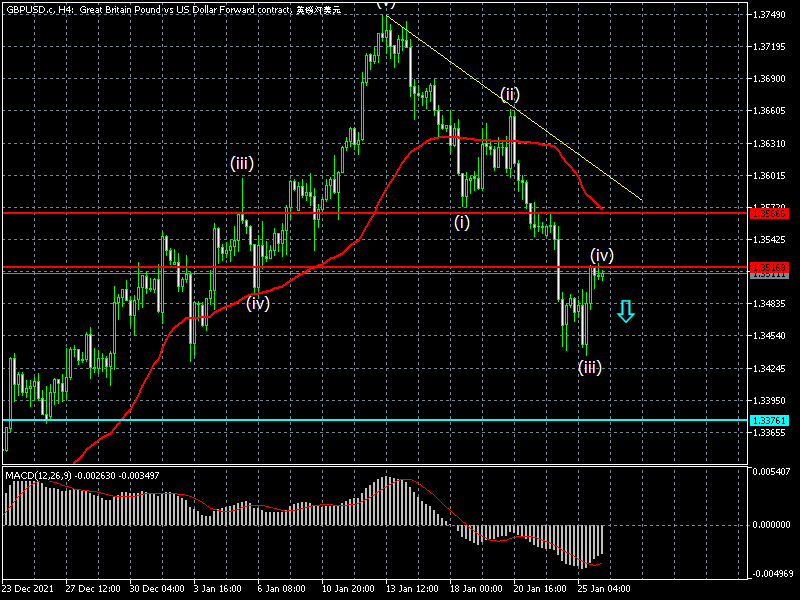Click the 1.33655 price axis value
The image size is (800, 600).
(x=769, y=433)
